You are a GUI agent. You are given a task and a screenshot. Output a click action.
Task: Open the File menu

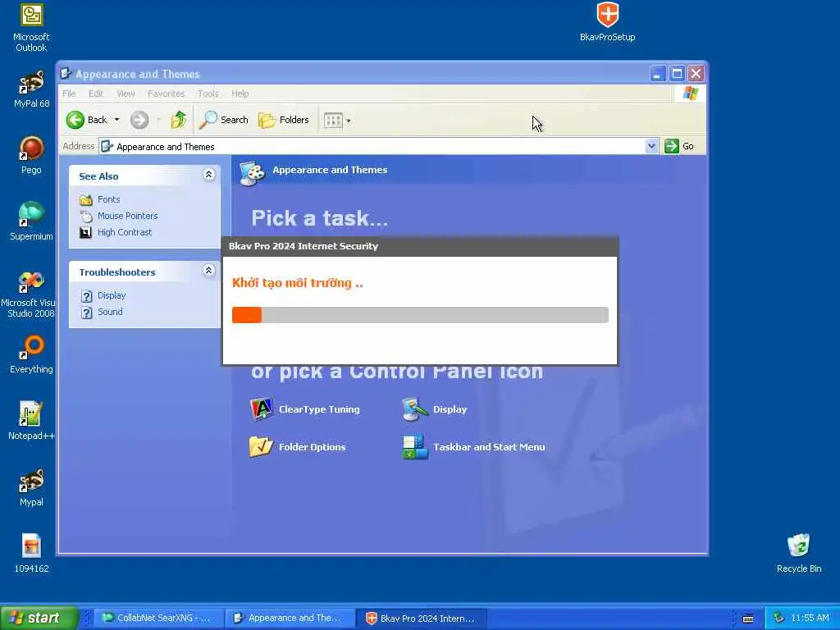[69, 94]
